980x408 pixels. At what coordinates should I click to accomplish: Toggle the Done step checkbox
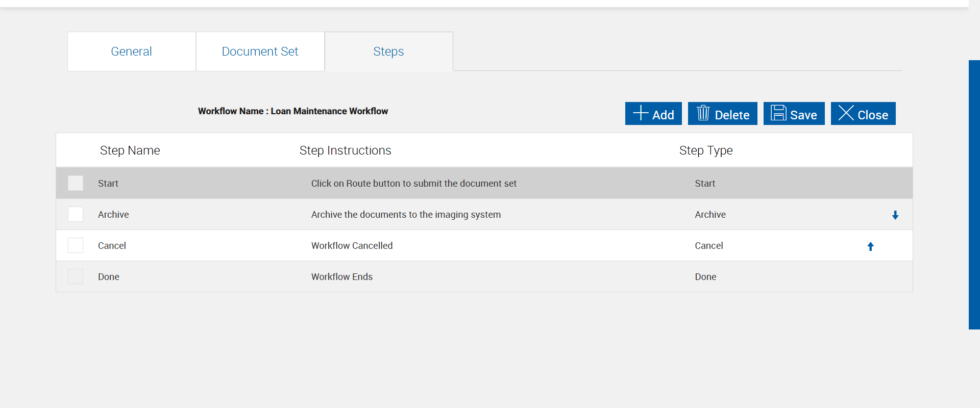76,276
